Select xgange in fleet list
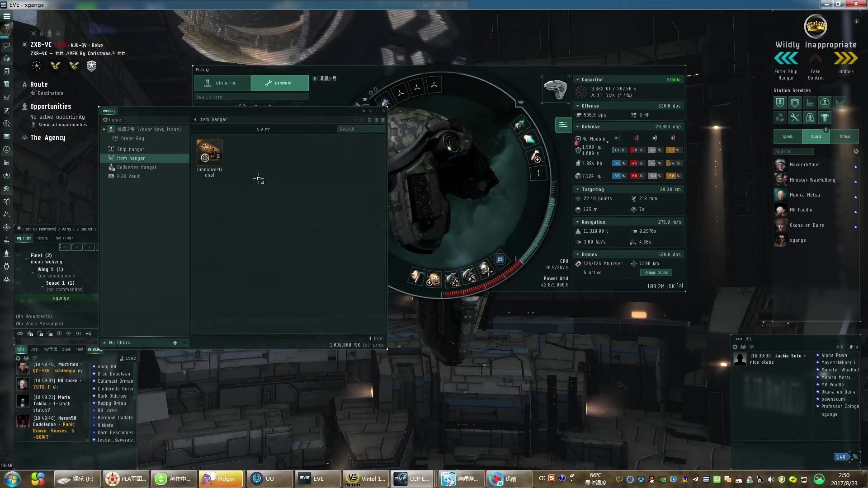 coord(61,298)
